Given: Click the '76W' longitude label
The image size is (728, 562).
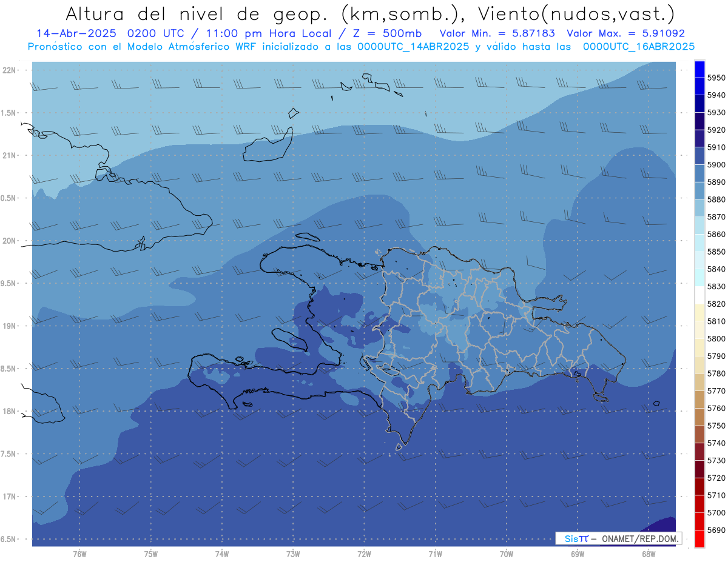Looking at the screenshot, I should click(x=79, y=554).
